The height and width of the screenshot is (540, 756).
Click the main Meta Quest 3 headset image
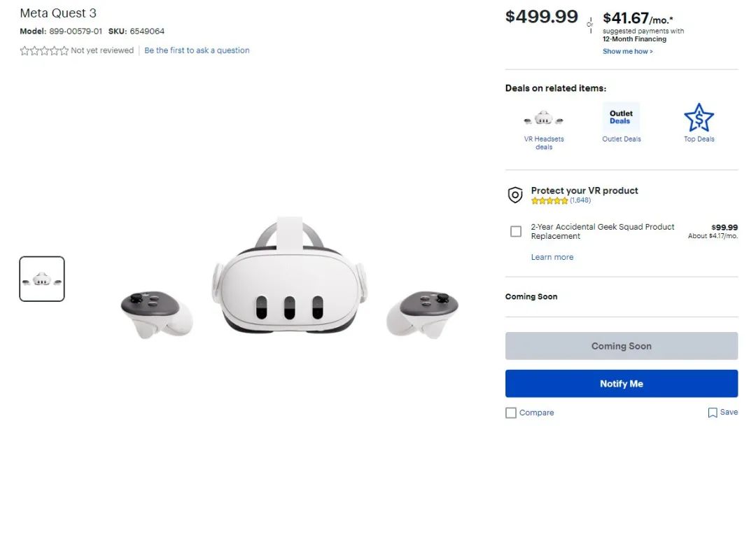coord(289,277)
